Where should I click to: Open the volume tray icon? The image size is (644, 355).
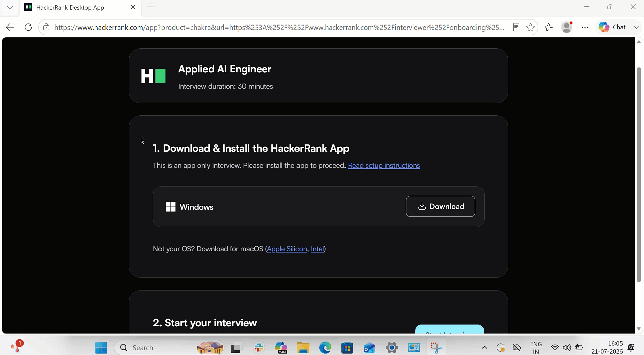[567, 348]
